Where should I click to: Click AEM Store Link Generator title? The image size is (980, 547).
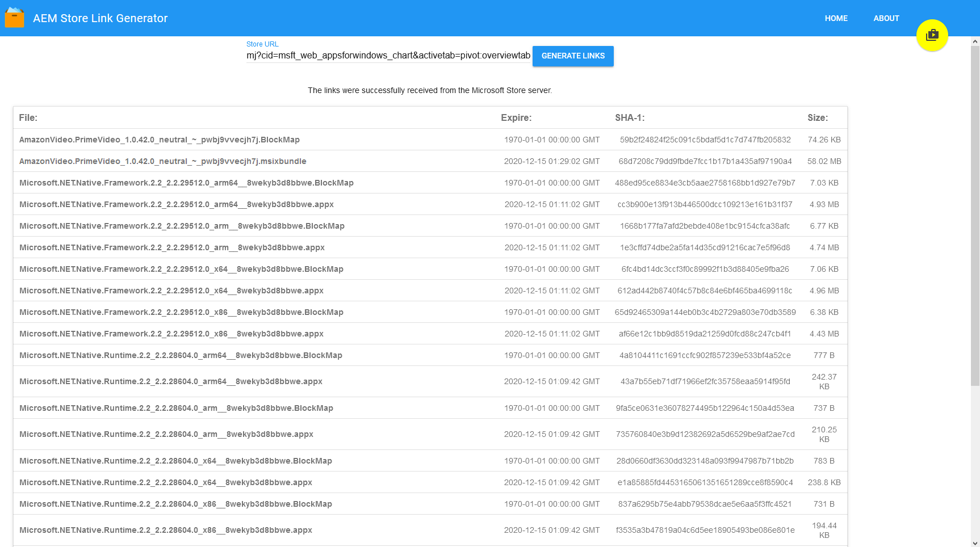point(100,18)
